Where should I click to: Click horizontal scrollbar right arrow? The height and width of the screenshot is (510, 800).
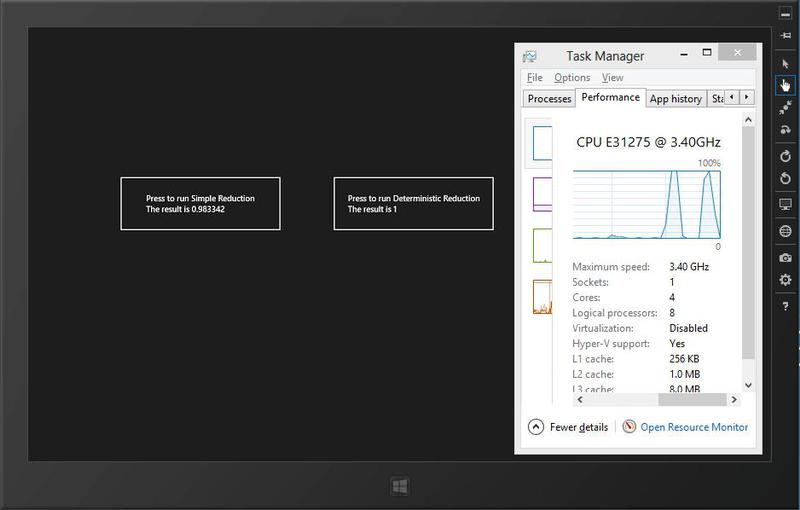734,400
